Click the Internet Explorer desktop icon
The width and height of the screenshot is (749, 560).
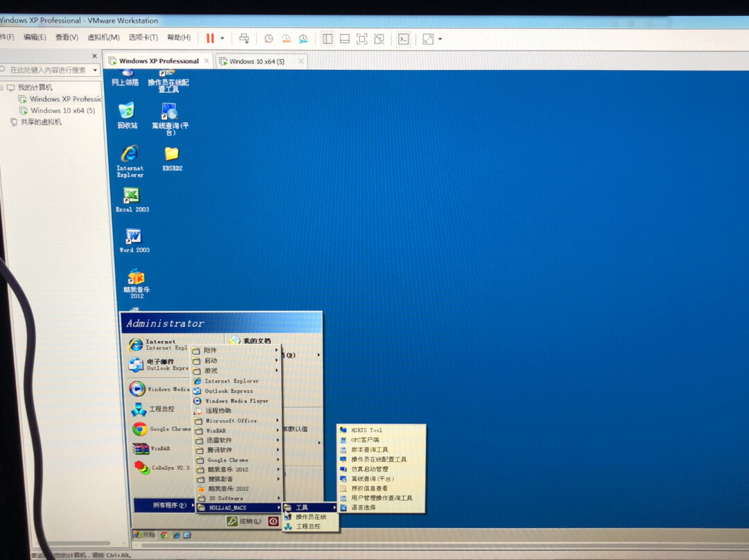click(x=130, y=161)
